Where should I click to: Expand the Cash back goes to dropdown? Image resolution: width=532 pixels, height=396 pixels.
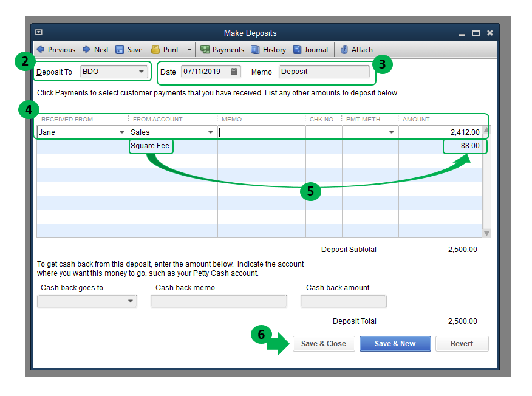131,301
